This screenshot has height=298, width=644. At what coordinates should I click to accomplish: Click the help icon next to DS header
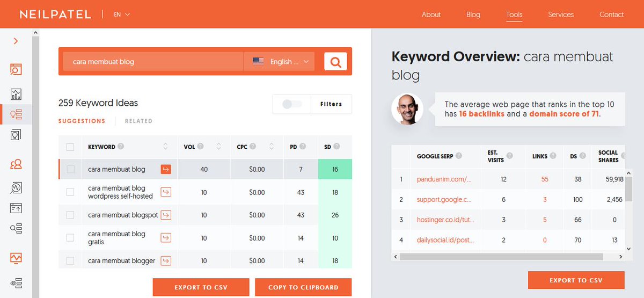tap(583, 156)
